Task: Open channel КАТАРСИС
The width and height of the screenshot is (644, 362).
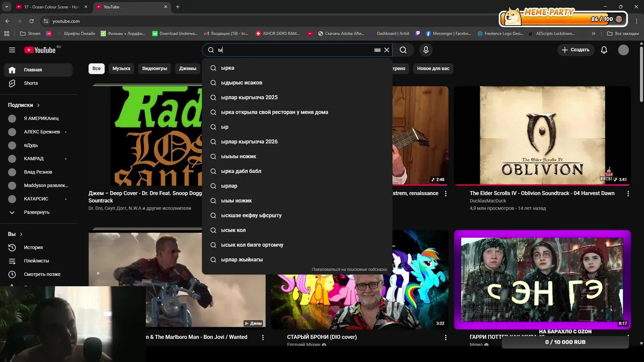Action: pyautogui.click(x=39, y=199)
